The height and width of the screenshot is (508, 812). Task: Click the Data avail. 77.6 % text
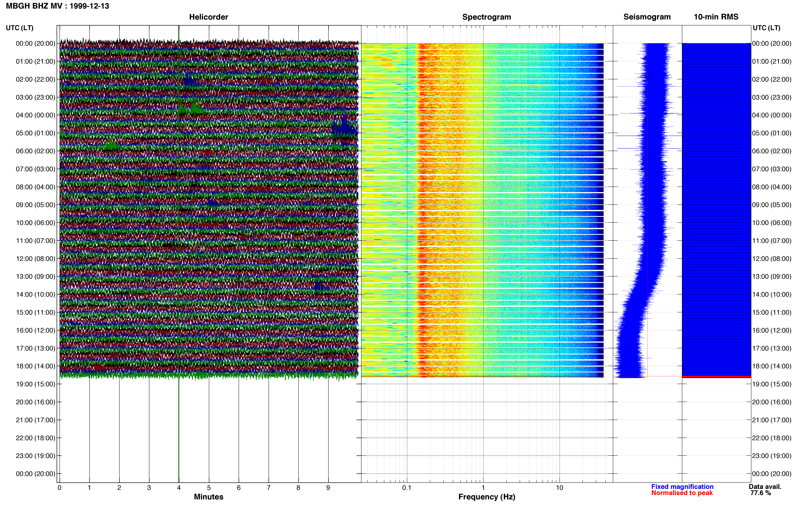(765, 490)
